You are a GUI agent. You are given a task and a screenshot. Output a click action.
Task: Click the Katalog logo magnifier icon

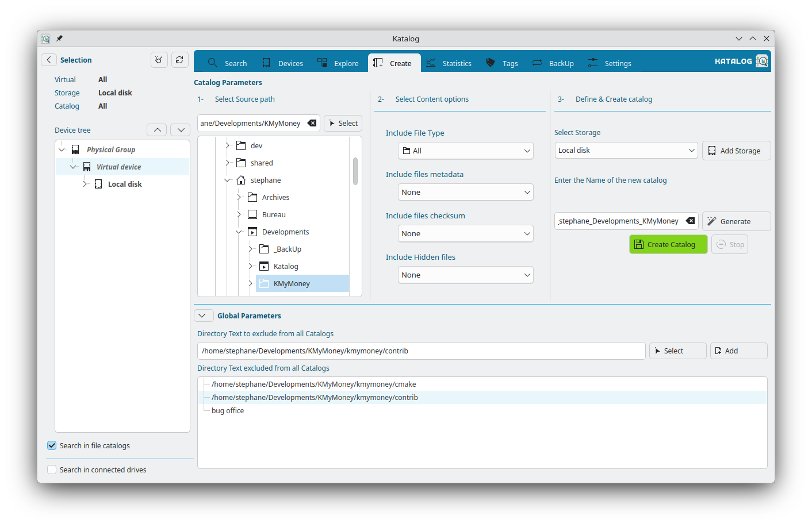[x=763, y=60]
